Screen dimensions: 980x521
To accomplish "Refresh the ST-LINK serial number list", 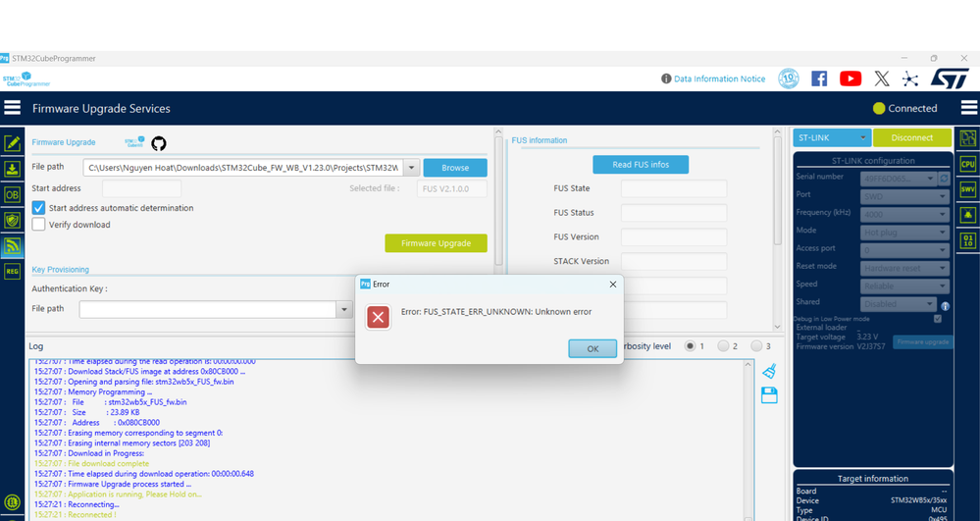I will click(944, 179).
